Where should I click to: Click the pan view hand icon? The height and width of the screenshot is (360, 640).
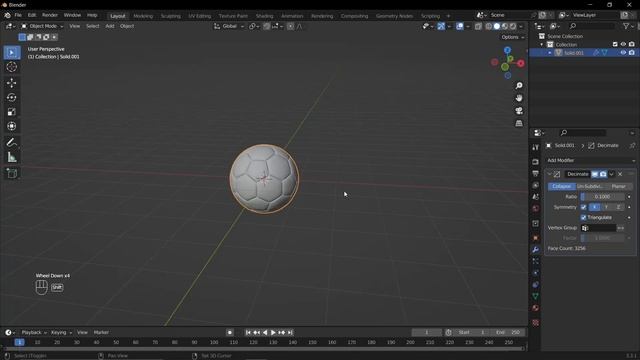[519, 98]
